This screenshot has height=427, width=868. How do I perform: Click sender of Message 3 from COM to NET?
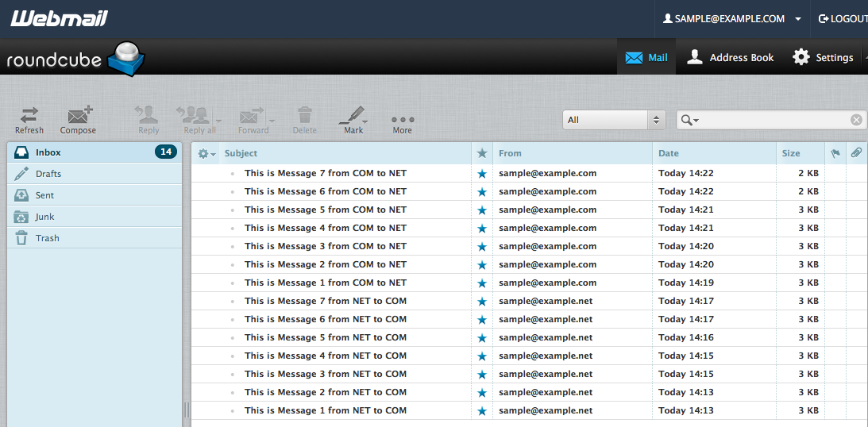click(x=547, y=246)
